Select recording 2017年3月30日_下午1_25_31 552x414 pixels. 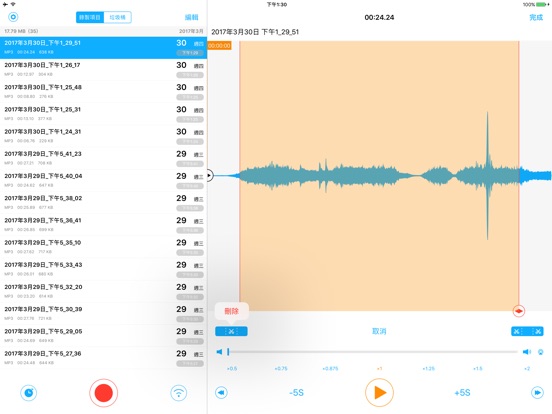[104, 114]
